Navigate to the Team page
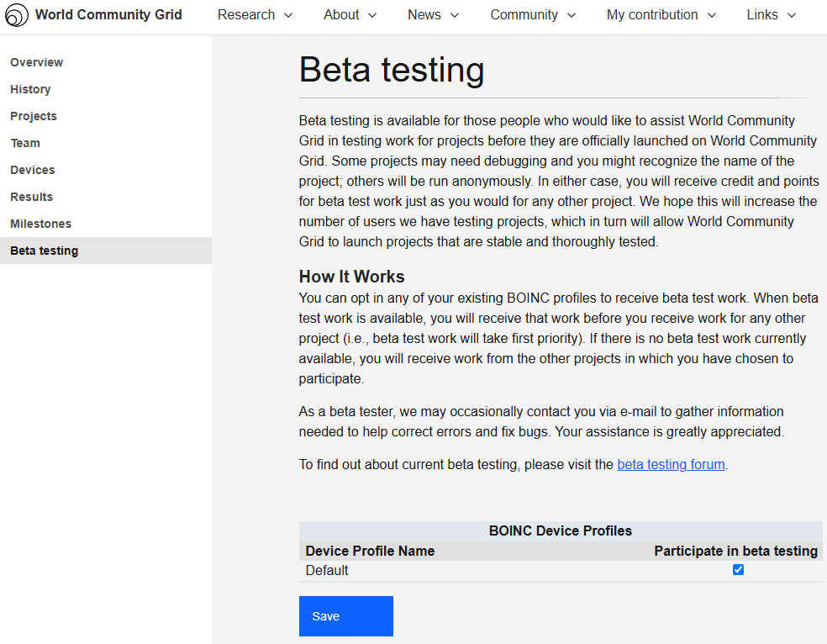 point(25,143)
